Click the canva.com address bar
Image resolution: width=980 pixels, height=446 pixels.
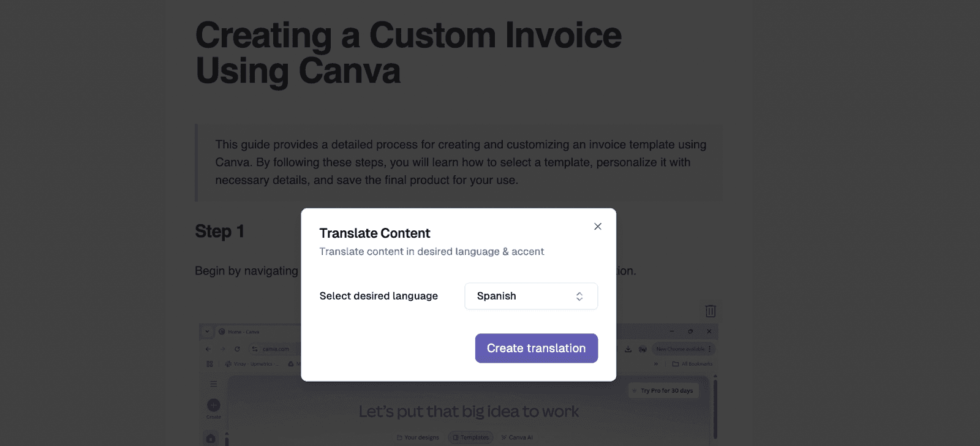click(x=276, y=349)
